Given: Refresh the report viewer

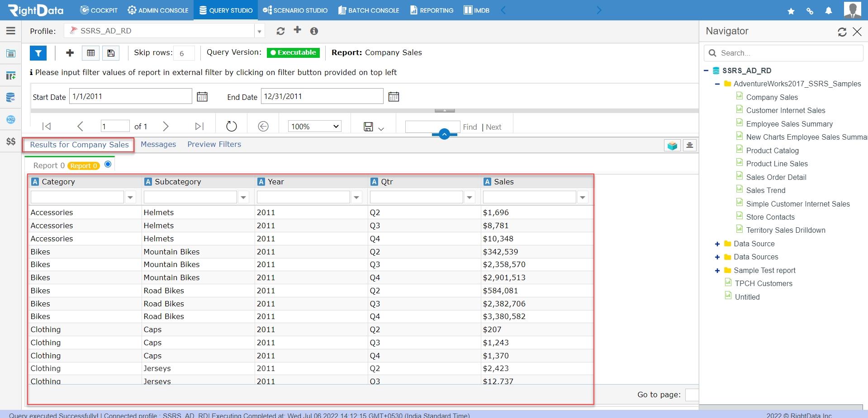Looking at the screenshot, I should 231,127.
